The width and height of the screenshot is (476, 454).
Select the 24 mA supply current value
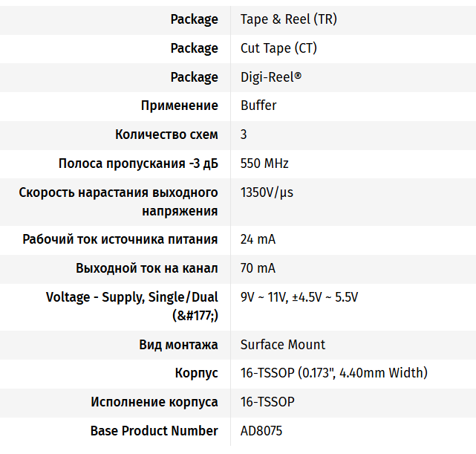click(x=258, y=239)
